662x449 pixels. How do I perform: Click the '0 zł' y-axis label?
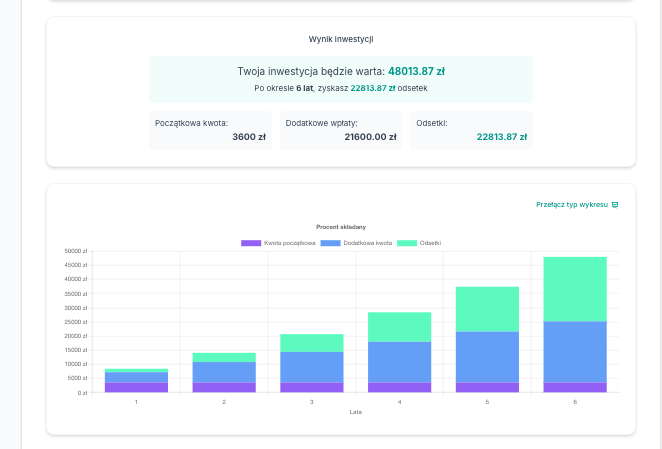click(82, 393)
